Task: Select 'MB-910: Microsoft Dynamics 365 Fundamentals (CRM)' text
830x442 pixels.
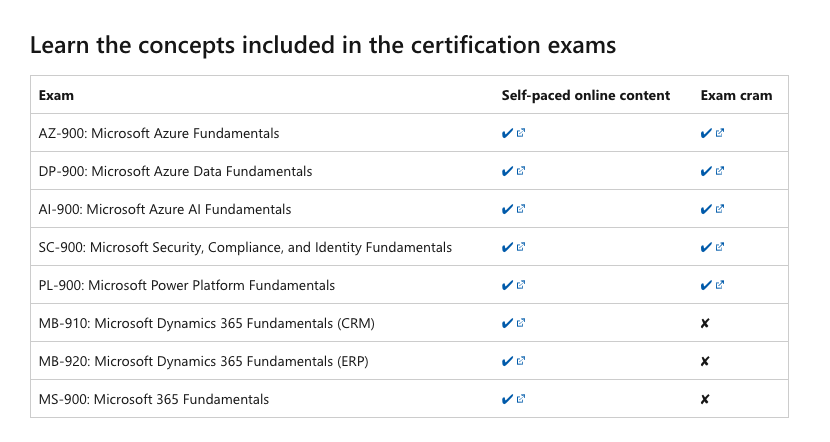Action: tap(206, 323)
